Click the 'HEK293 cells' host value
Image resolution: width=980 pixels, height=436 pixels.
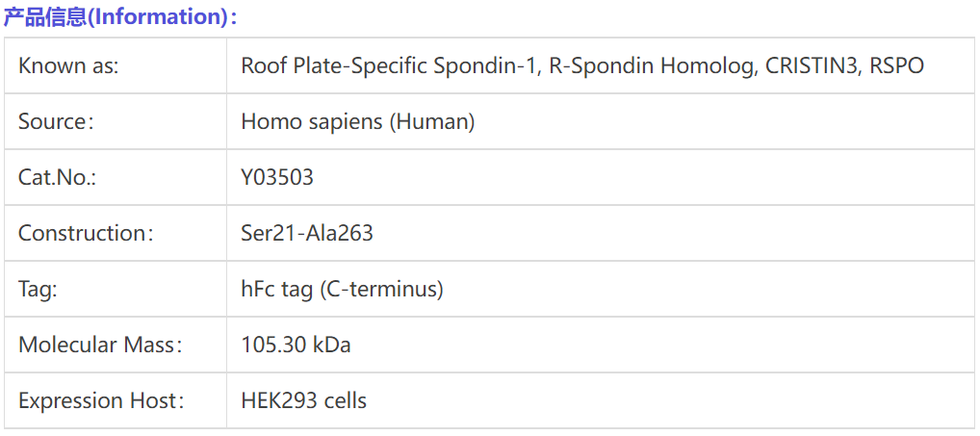point(303,400)
